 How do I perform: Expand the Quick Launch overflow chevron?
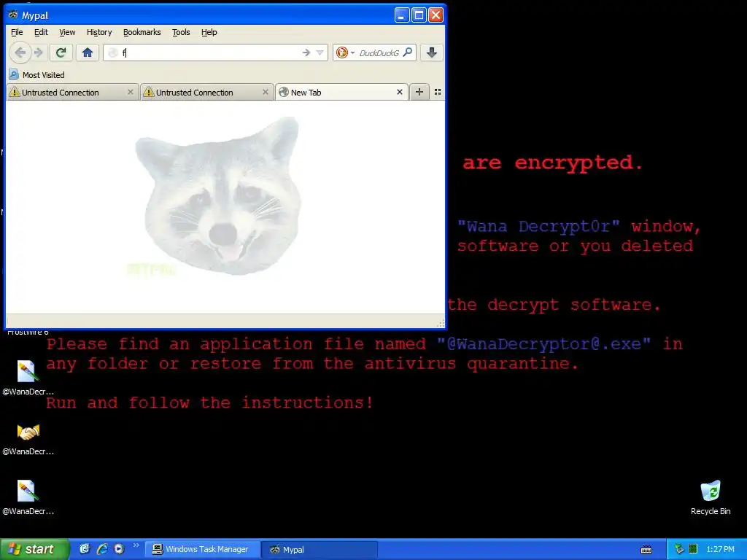136,545
